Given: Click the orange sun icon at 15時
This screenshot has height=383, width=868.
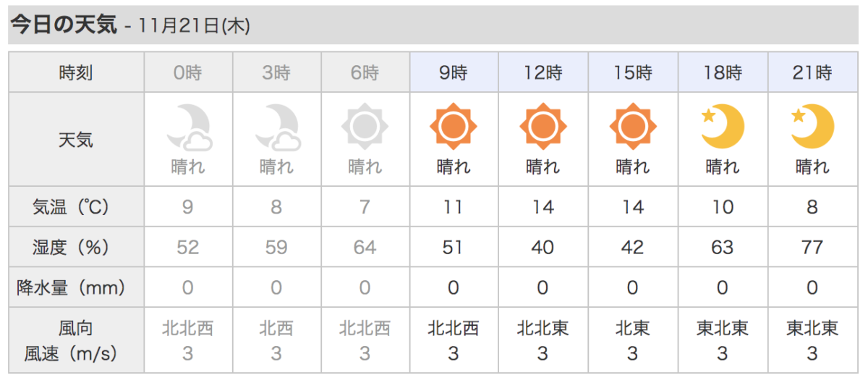Looking at the screenshot, I should [633, 127].
